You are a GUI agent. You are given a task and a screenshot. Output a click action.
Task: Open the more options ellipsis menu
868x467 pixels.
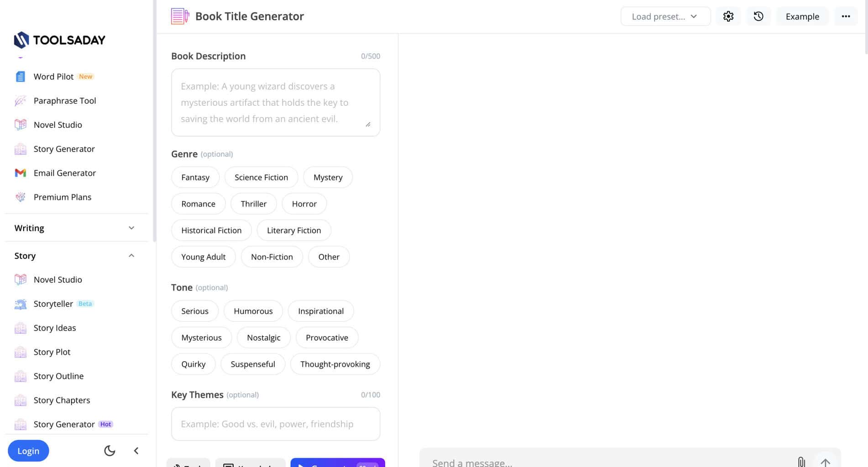846,16
